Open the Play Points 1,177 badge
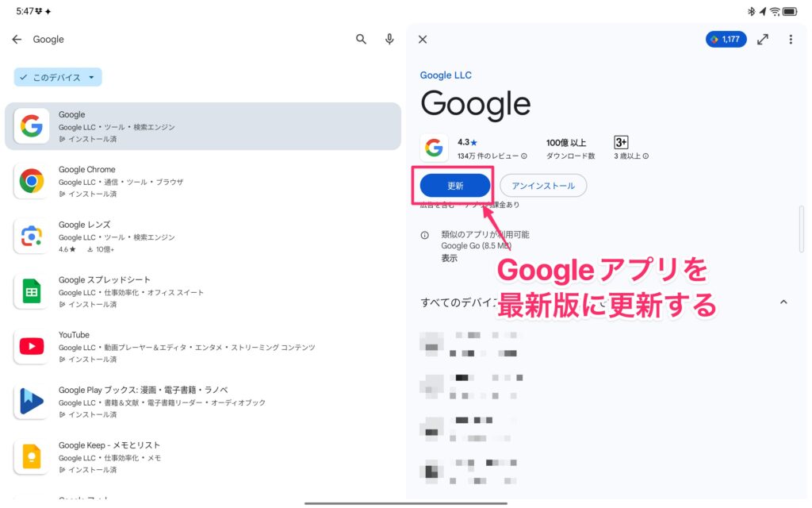This screenshot has width=812, height=508. (x=726, y=40)
